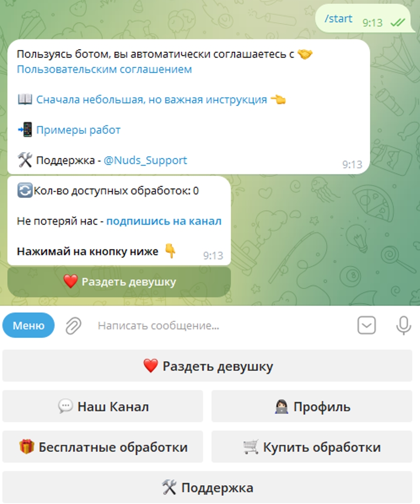Viewport: 420px width, 504px height.
Task: Click the inline button under the bot message
Action: click(x=119, y=282)
